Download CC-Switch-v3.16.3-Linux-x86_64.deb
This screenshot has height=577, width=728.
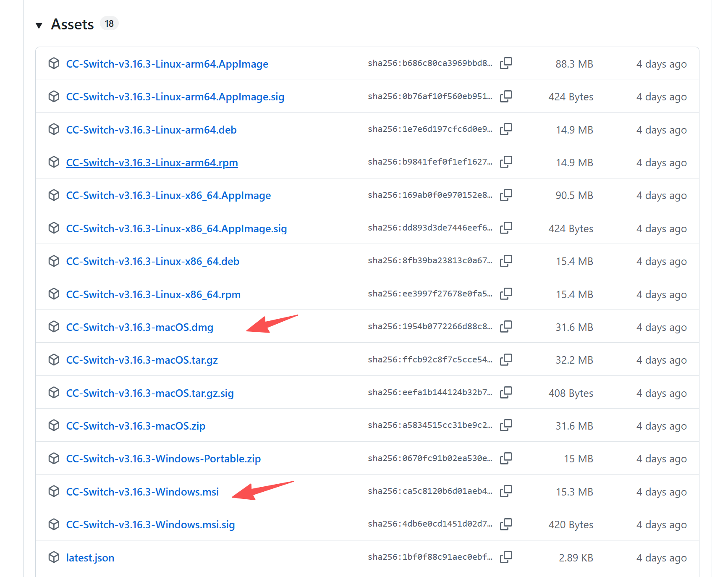click(x=153, y=262)
